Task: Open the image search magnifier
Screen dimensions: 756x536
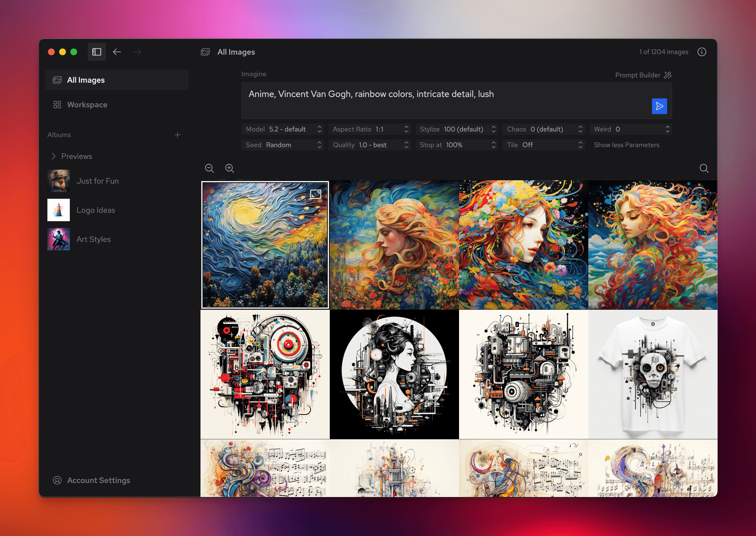Action: coord(704,168)
